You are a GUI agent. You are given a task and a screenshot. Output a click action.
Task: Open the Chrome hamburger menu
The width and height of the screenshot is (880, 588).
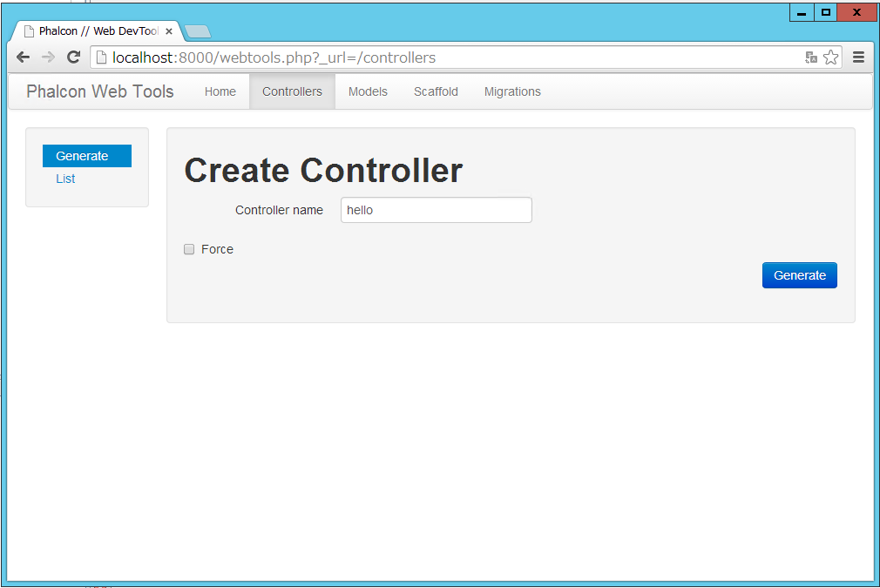[x=858, y=57]
